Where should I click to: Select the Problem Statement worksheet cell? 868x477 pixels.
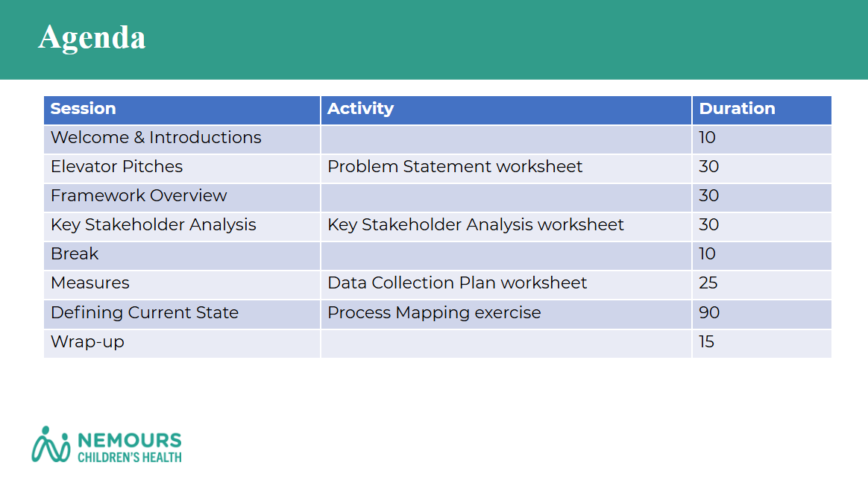[x=455, y=167]
